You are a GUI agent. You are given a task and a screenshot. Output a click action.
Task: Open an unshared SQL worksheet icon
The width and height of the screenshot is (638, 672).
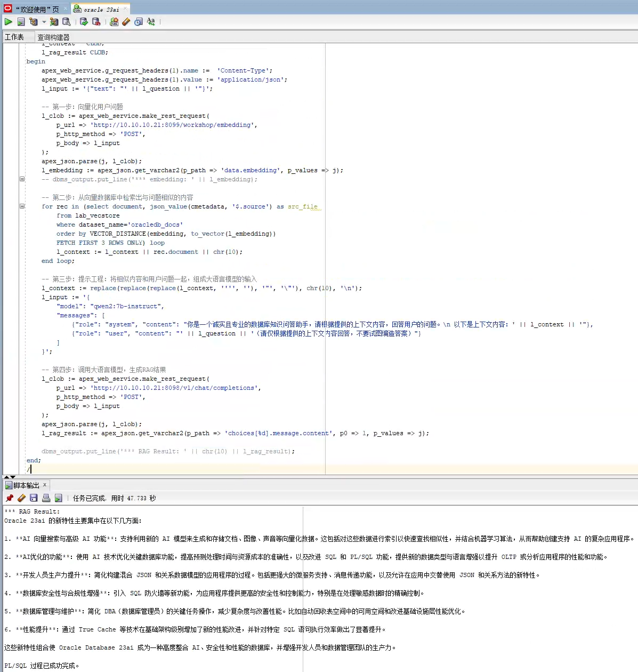pyautogui.click(x=114, y=22)
